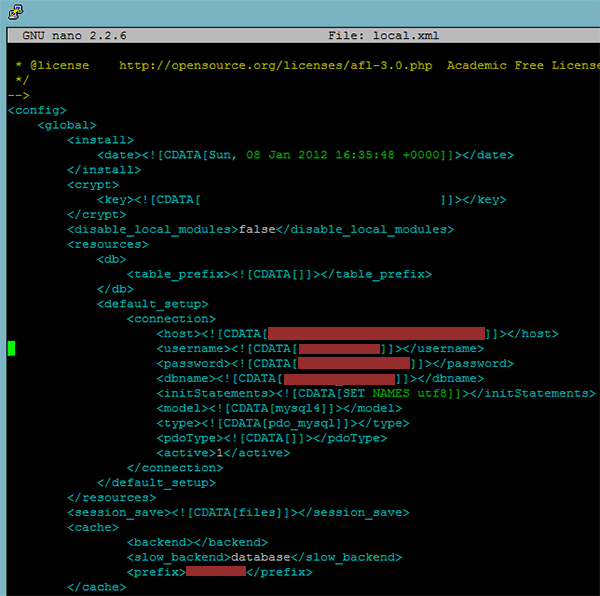600x596 pixels.
Task: Click 'database' value in slow_backend line
Action: tap(261, 558)
